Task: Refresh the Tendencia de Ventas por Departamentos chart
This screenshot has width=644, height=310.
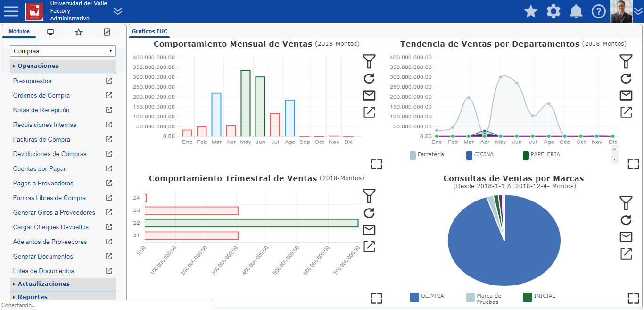Action: tap(626, 78)
